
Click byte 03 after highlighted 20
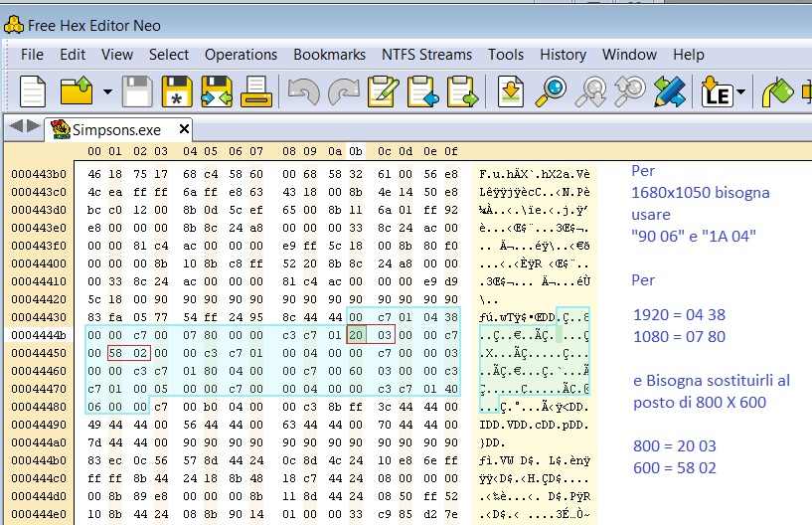tap(385, 335)
